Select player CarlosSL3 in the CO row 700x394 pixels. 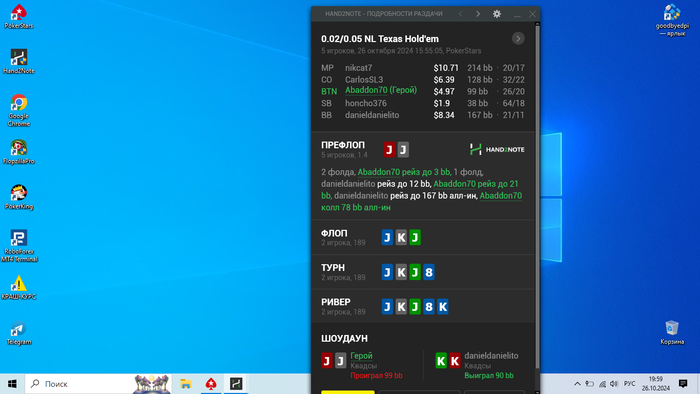click(x=364, y=80)
